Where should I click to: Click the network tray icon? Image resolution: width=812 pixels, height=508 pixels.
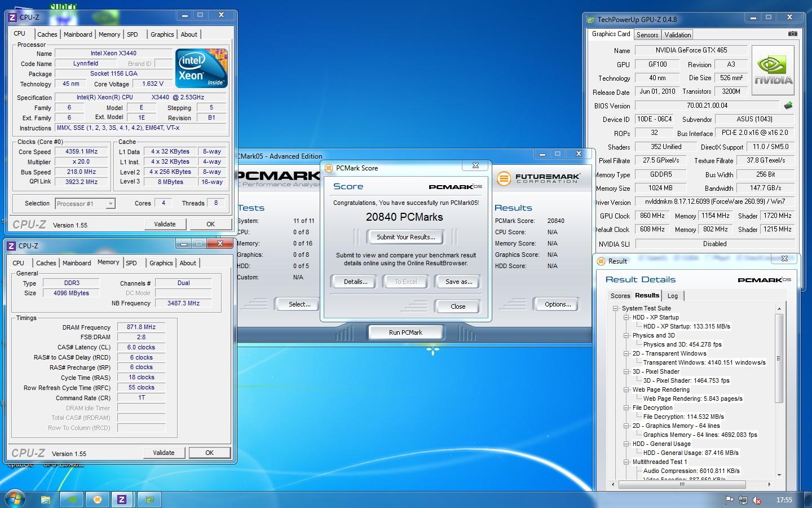coord(743,500)
